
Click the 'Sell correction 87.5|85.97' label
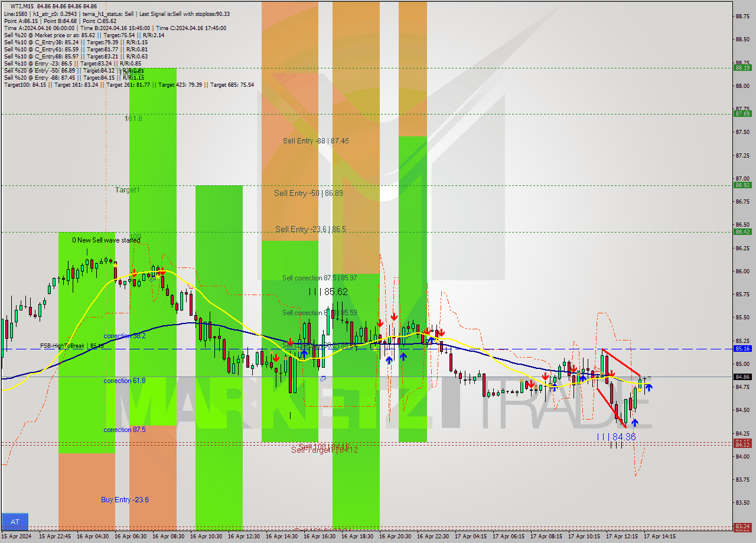click(319, 277)
